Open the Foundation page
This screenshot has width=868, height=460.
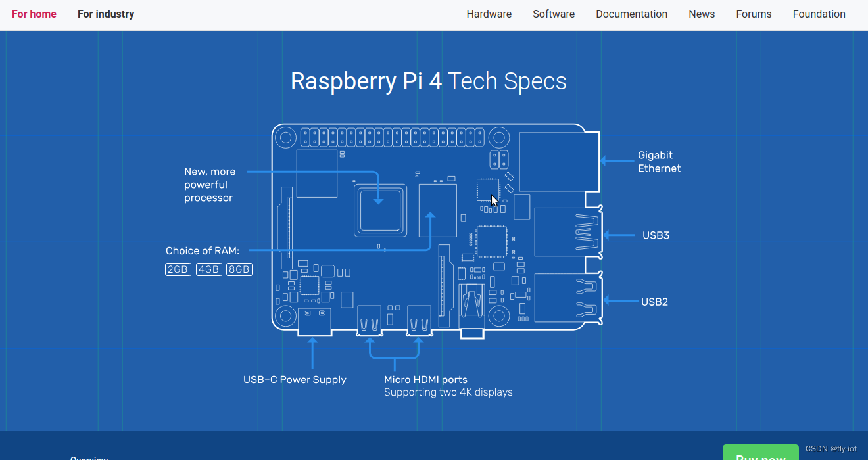click(x=819, y=14)
